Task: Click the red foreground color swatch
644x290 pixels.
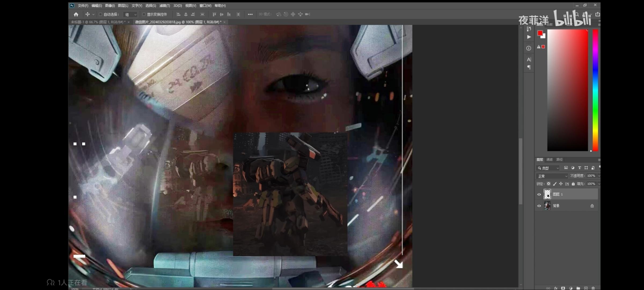Action: click(x=540, y=33)
